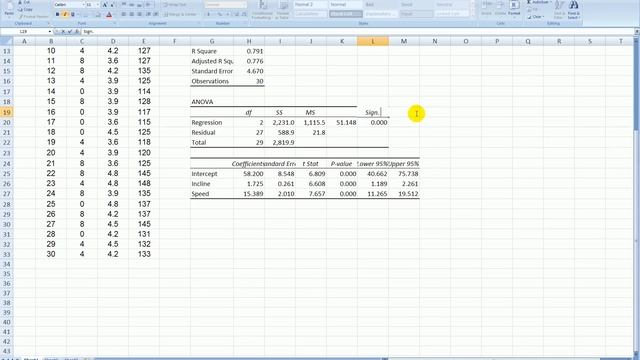Click the Decrease Indent icon
The image size is (640, 360).
pos(148,14)
